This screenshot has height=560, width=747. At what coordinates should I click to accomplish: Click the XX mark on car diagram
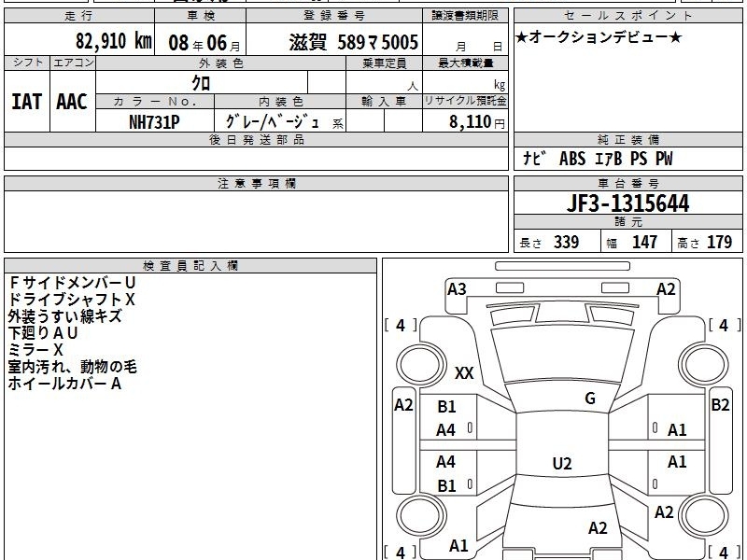click(464, 372)
